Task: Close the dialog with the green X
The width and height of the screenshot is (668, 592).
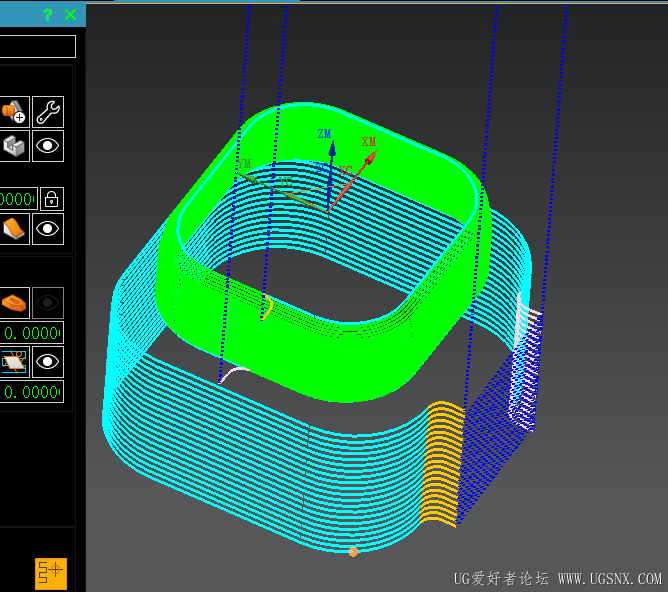Action: point(70,15)
